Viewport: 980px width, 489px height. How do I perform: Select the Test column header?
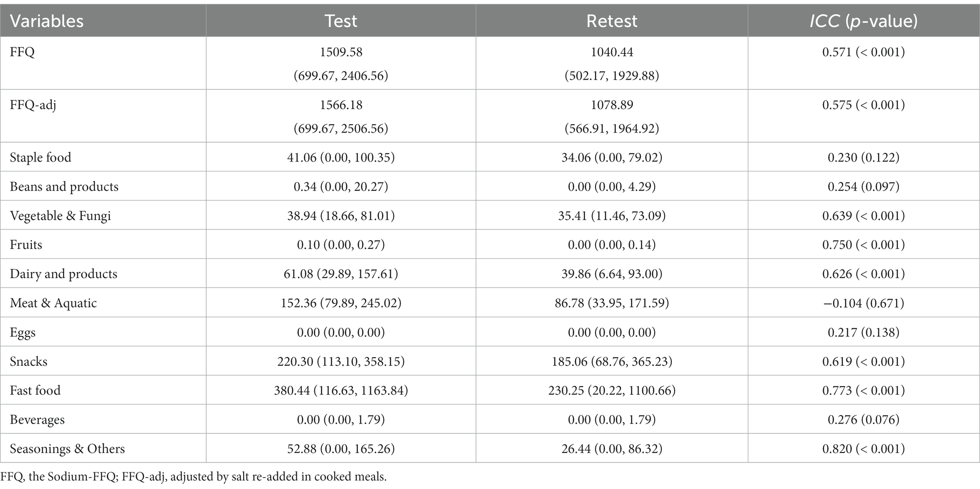pos(341,21)
